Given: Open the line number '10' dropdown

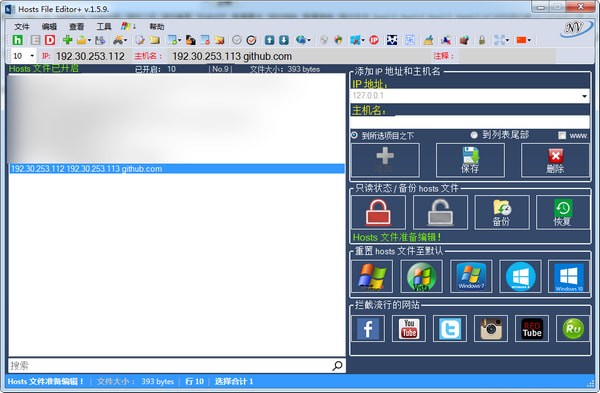Looking at the screenshot, I should [32, 56].
